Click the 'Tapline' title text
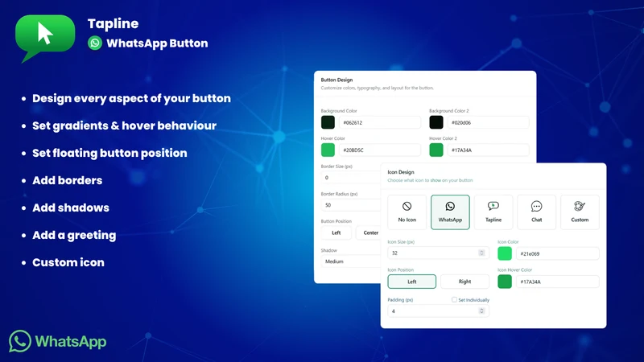The image size is (644, 362). pyautogui.click(x=113, y=23)
